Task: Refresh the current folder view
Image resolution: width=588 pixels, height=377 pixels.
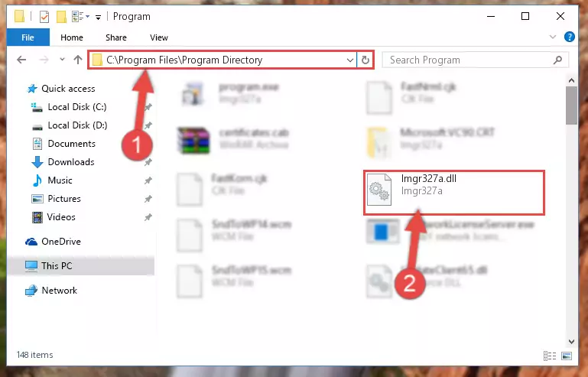Action: pyautogui.click(x=365, y=60)
